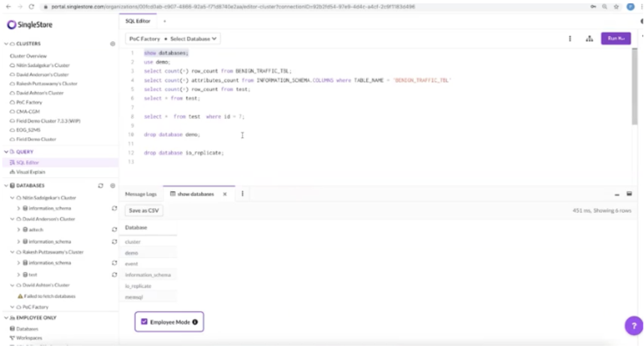Collapse the Databases section
Screen dimensions: 644x352
(6, 185)
